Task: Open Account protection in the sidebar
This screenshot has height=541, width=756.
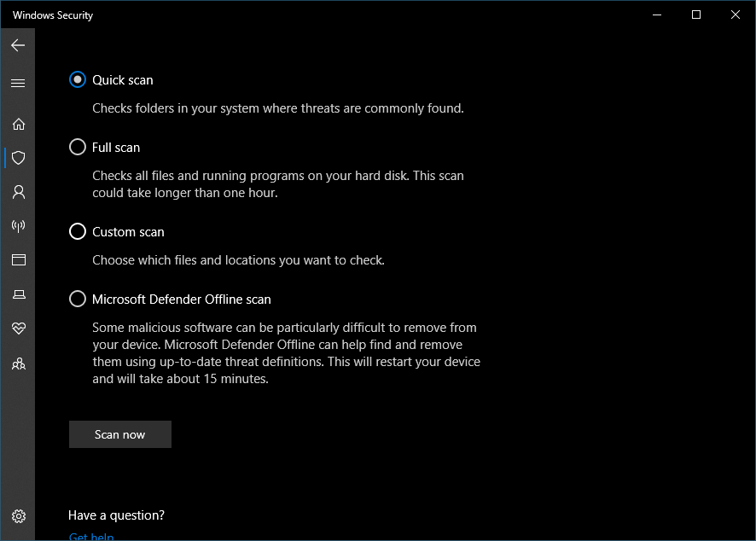Action: [x=18, y=192]
